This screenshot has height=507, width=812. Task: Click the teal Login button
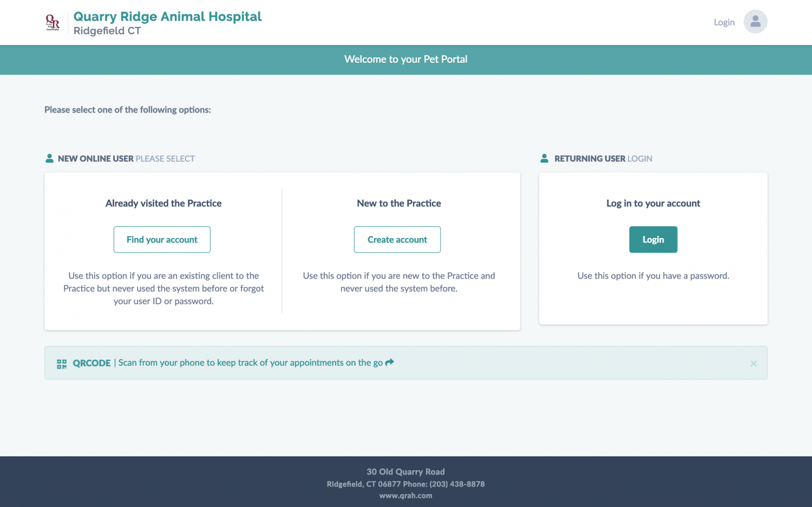653,240
